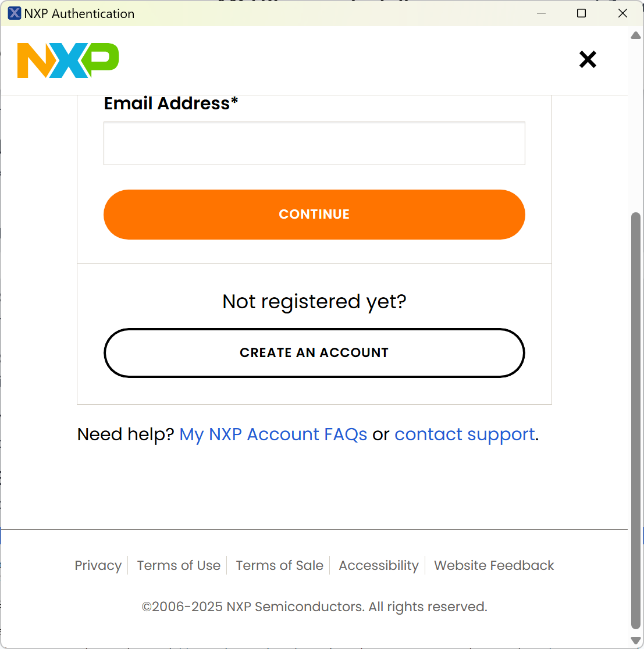Click the Website Feedback link
644x649 pixels.
tap(494, 565)
